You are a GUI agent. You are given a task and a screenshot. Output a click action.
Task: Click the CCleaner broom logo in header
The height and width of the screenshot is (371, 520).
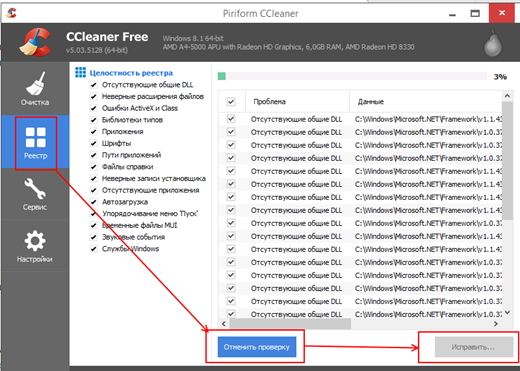click(x=36, y=42)
